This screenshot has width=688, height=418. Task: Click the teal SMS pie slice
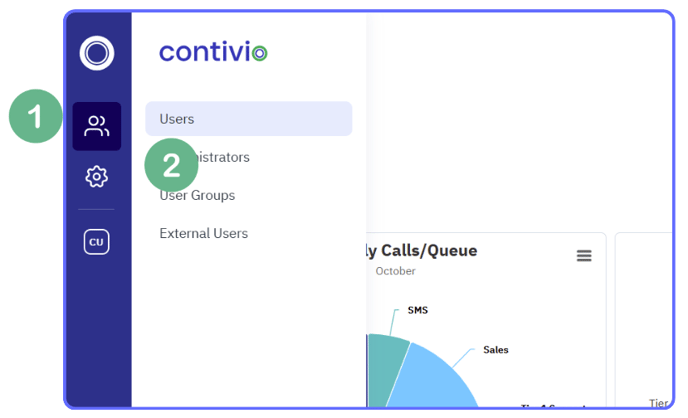tap(386, 362)
